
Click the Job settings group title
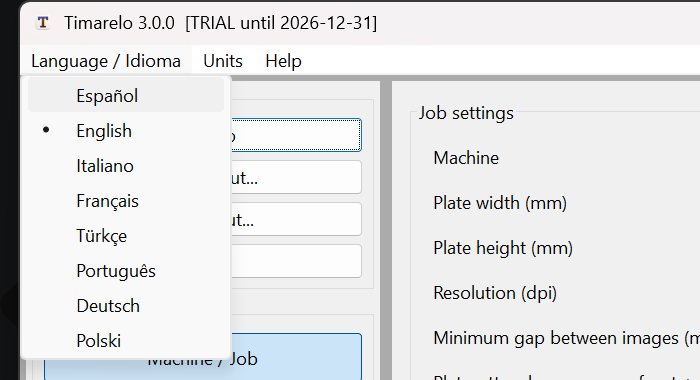tap(466, 113)
